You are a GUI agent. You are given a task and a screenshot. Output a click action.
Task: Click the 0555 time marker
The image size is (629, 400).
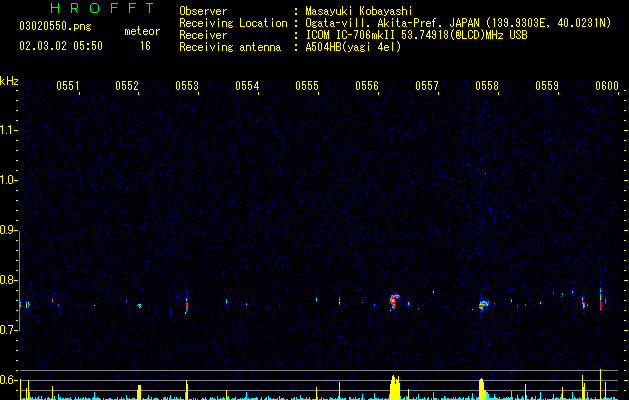[307, 86]
